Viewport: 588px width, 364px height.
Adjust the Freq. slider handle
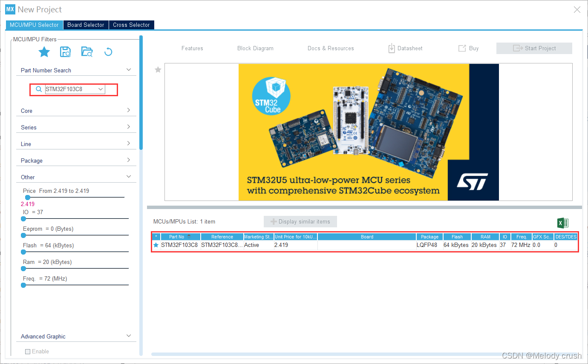pos(23,285)
